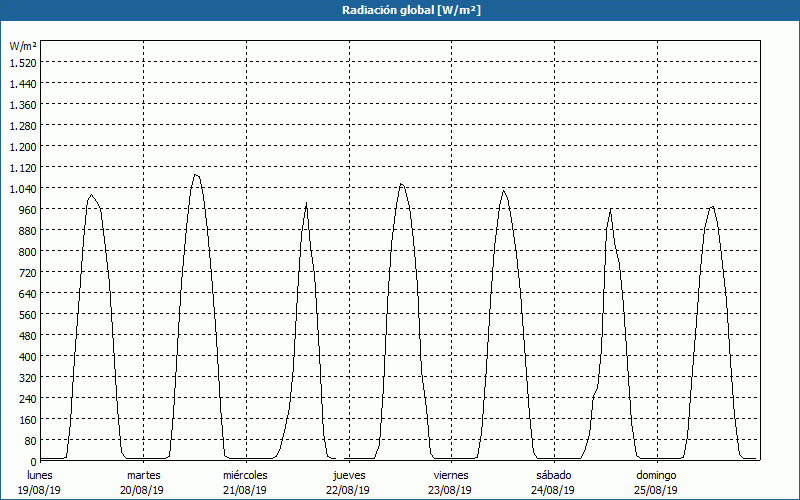Click the 23/08/19 date label
Viewport: 800px width, 500px height.
pyautogui.click(x=450, y=490)
